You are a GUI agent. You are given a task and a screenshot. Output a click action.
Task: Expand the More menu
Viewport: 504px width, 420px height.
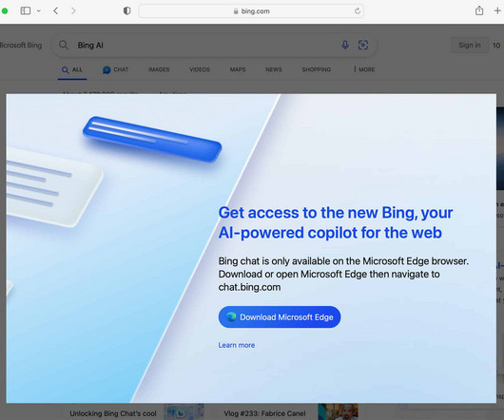tap(364, 69)
